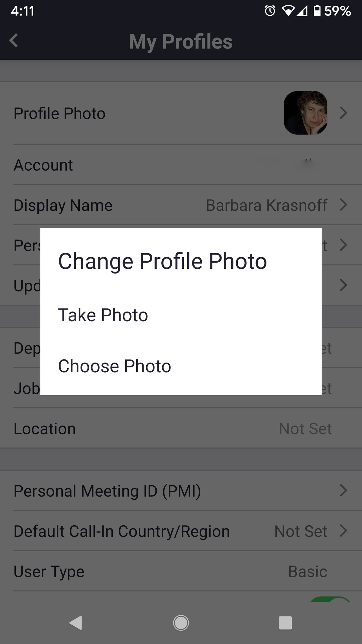
Task: Open the profile photo thumbnail
Action: click(305, 113)
